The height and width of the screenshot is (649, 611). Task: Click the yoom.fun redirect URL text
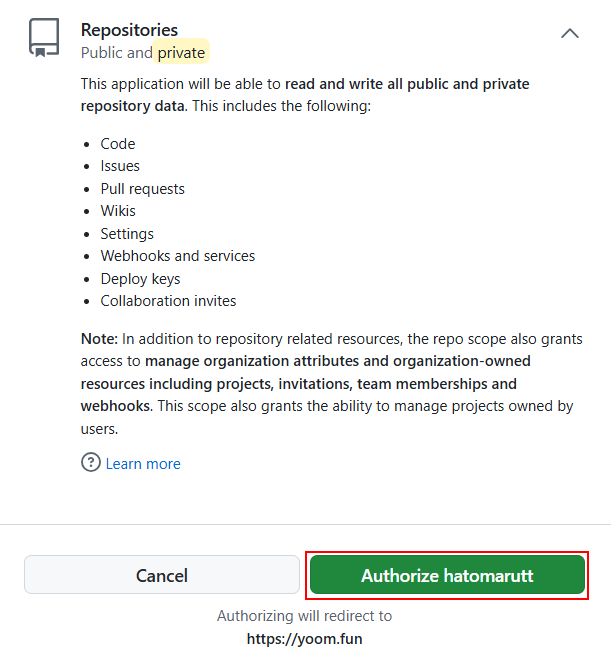(x=304, y=638)
